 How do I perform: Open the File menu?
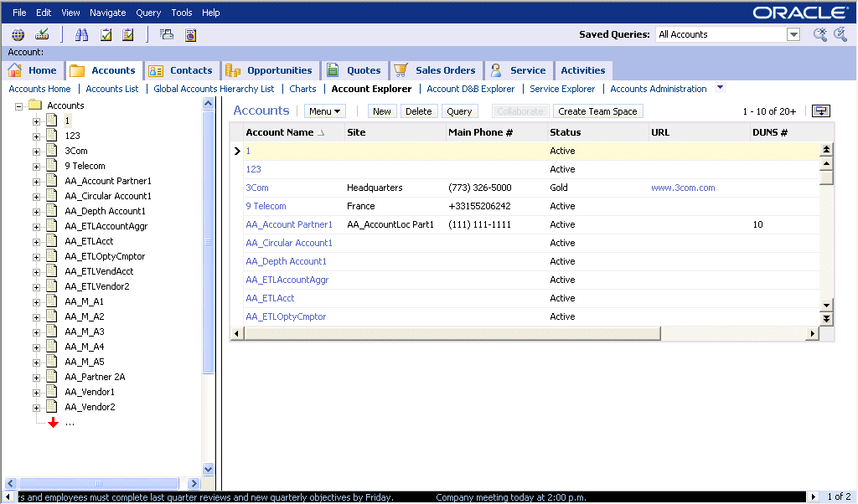click(x=19, y=13)
